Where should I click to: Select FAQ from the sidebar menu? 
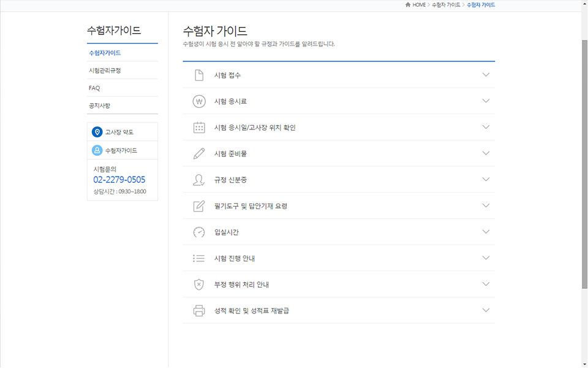[94, 88]
